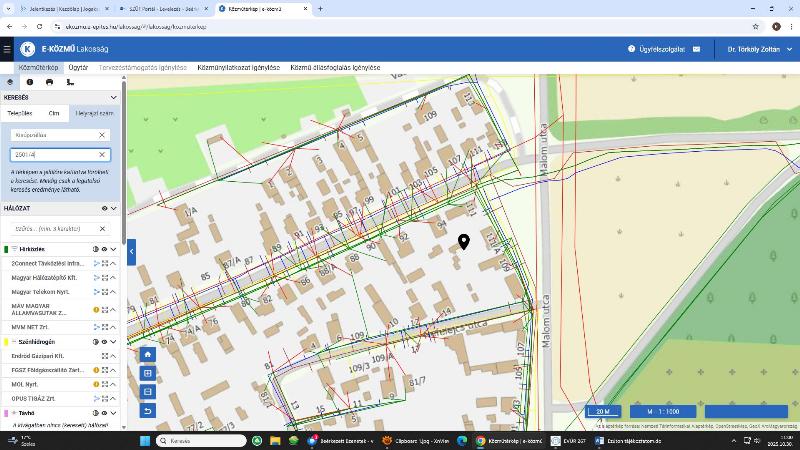Collapse the KERESÉS search panel
Screen dimensions: 800x450
coord(114,98)
